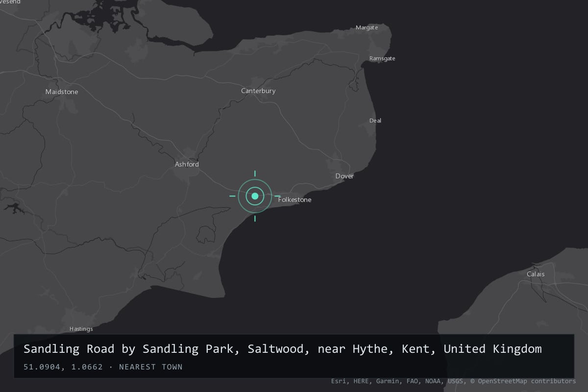The height and width of the screenshot is (392, 588).
Task: Click the Calais label in France
Action: pos(536,274)
